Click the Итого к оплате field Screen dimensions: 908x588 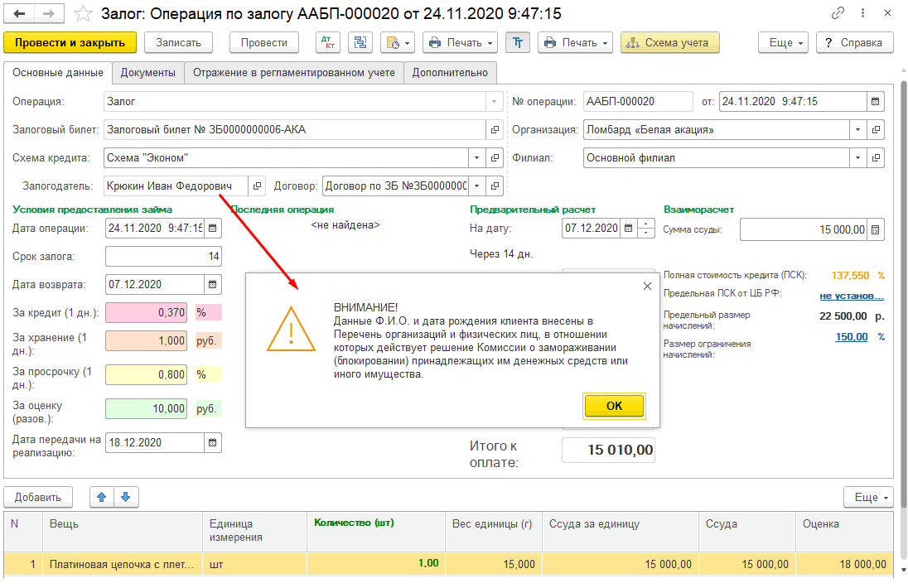(608, 450)
